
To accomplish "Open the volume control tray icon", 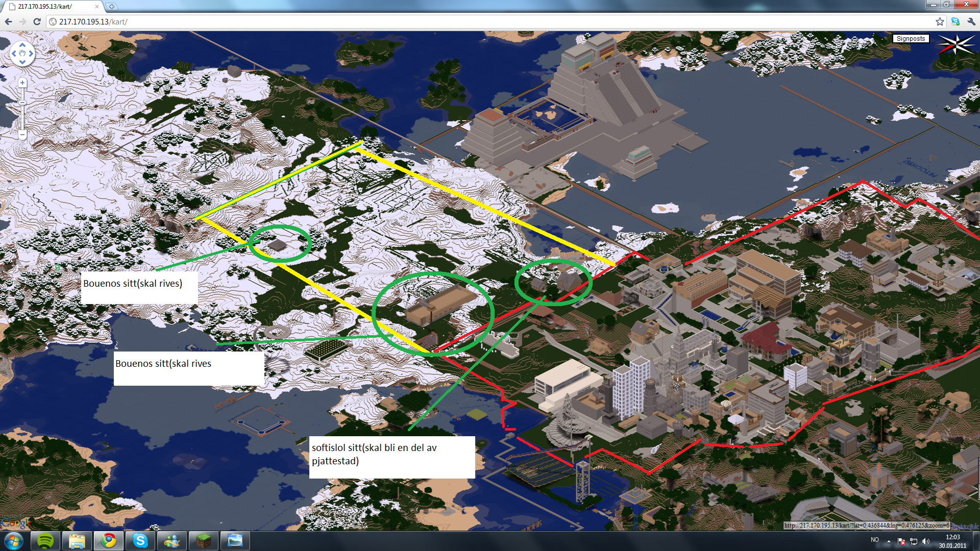I will point(926,541).
